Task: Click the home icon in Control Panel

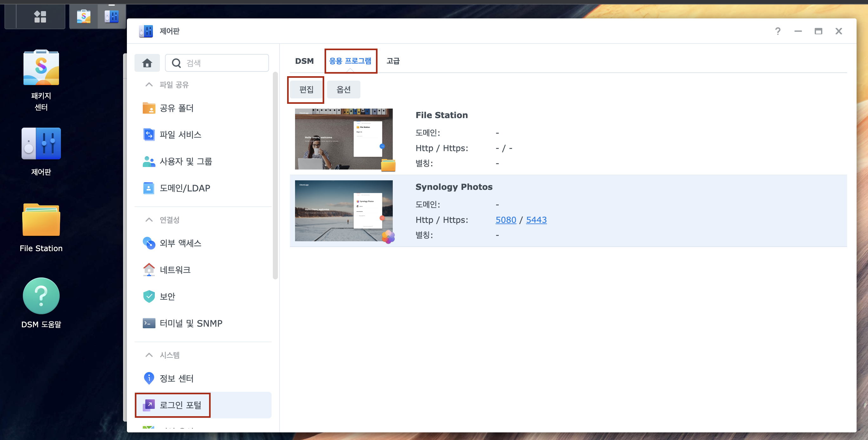Action: (147, 63)
